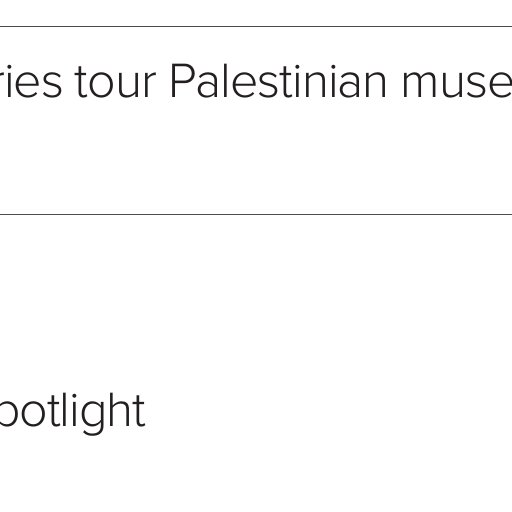The image size is (512, 512).
Task: Click the Spotlight section heading
Action: pos(72,414)
